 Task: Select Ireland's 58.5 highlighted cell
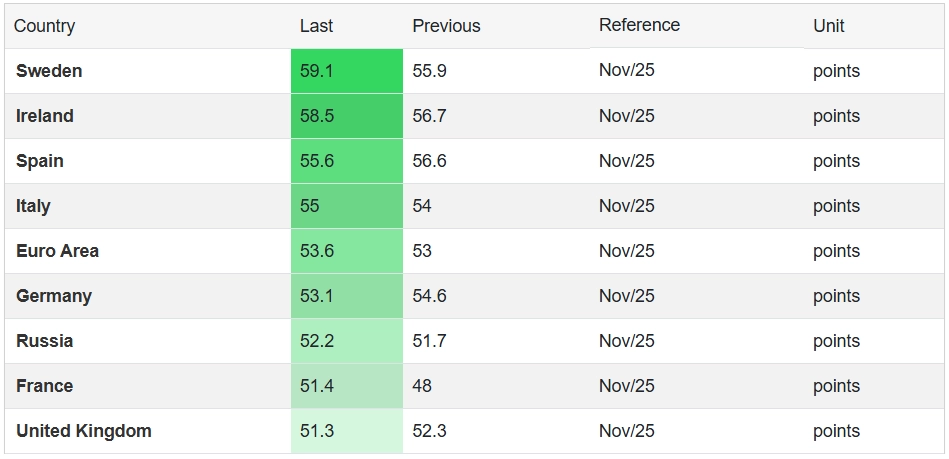pos(346,116)
